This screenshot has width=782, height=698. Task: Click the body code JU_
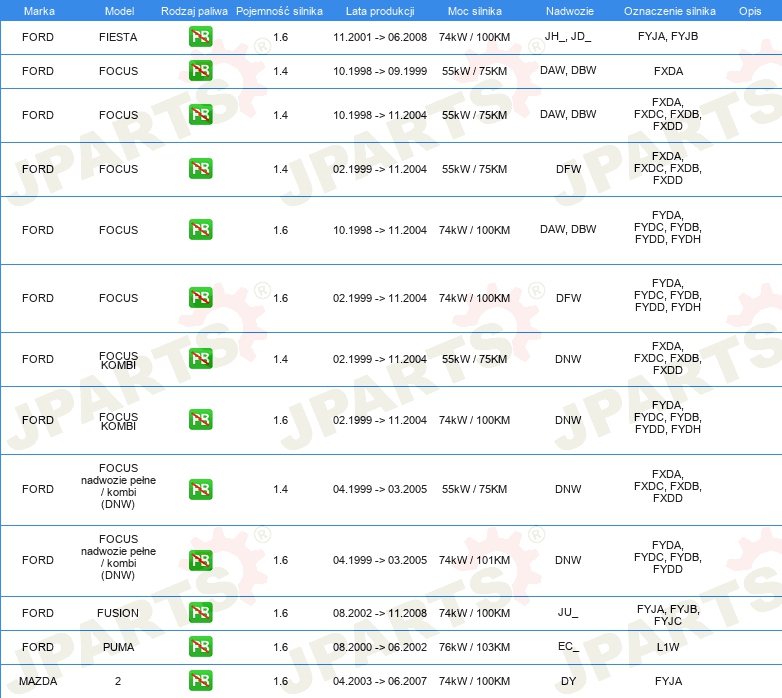(568, 612)
